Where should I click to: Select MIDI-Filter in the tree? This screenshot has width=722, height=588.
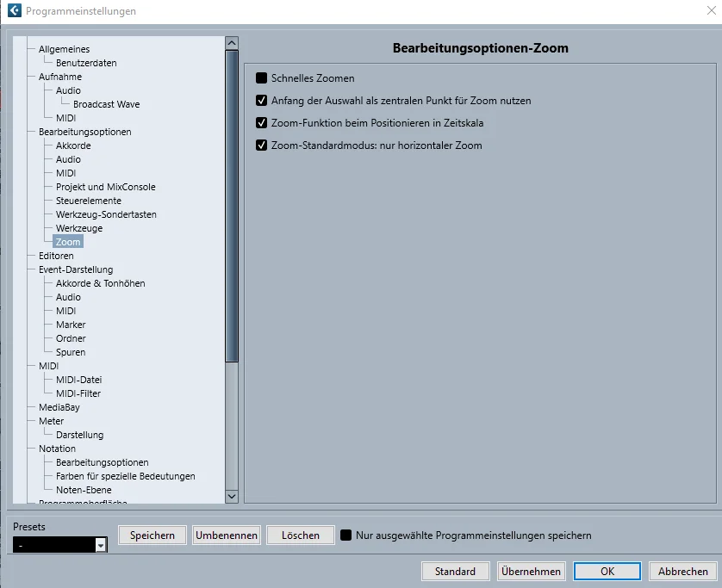click(x=78, y=393)
